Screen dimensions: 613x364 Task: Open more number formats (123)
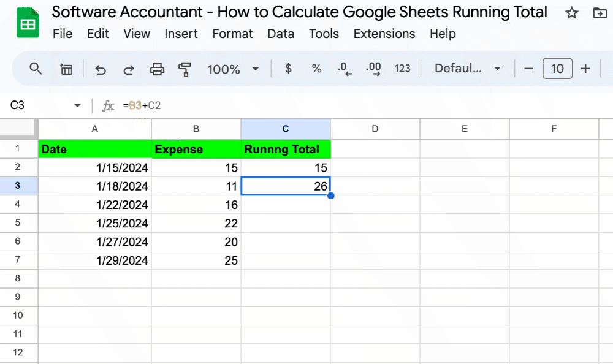click(402, 69)
